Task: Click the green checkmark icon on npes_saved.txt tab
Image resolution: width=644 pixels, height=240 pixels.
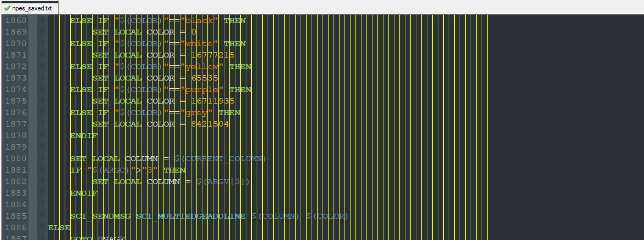Action: pos(7,7)
